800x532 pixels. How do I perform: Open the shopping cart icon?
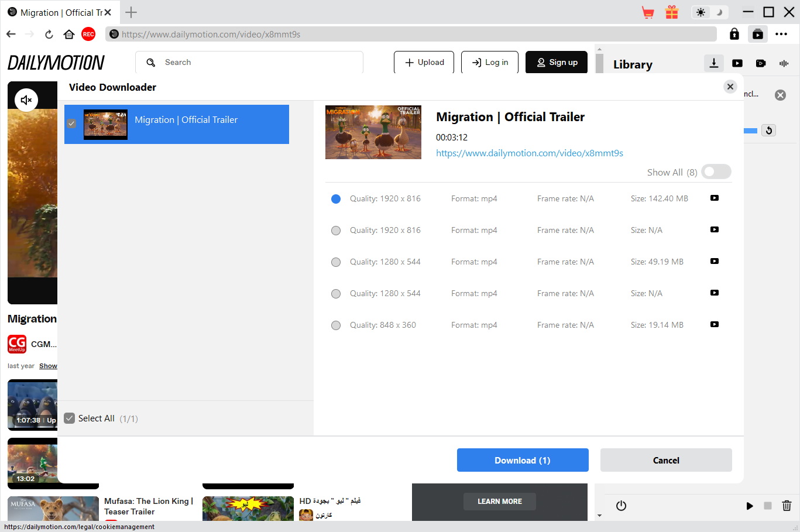(648, 12)
